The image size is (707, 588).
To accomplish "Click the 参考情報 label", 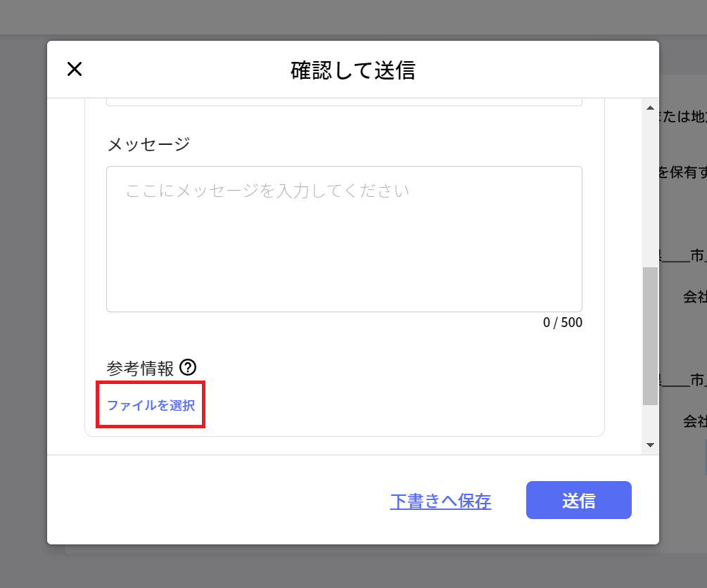I will [140, 369].
